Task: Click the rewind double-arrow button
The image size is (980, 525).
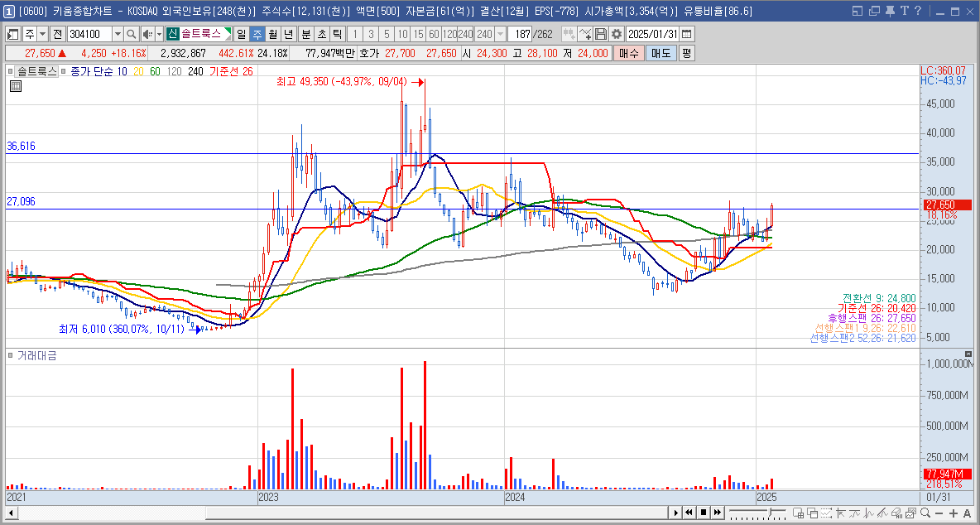Action: tap(689, 513)
